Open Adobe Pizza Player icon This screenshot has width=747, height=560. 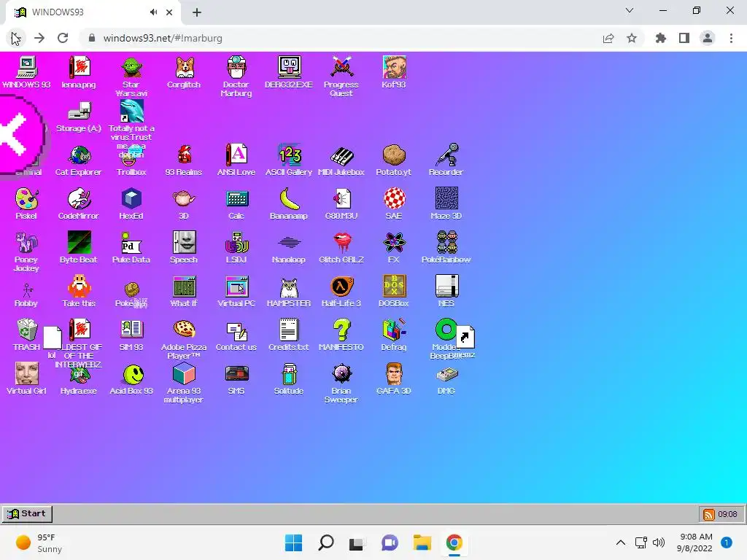[x=184, y=330]
